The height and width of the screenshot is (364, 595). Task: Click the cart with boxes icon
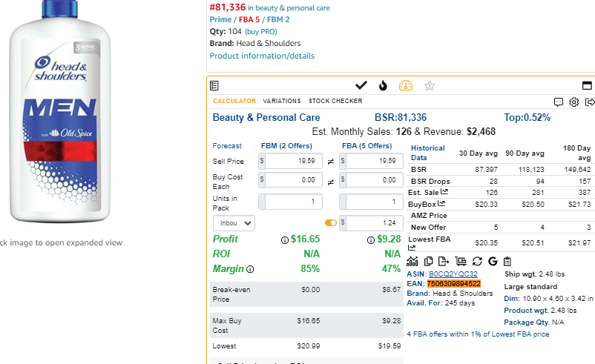(x=461, y=261)
